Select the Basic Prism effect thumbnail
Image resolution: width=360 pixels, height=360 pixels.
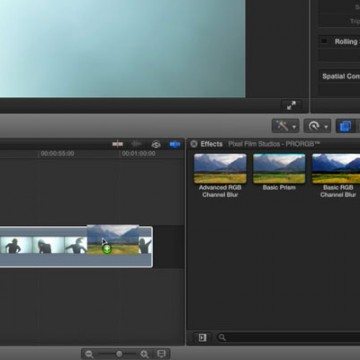tap(279, 169)
